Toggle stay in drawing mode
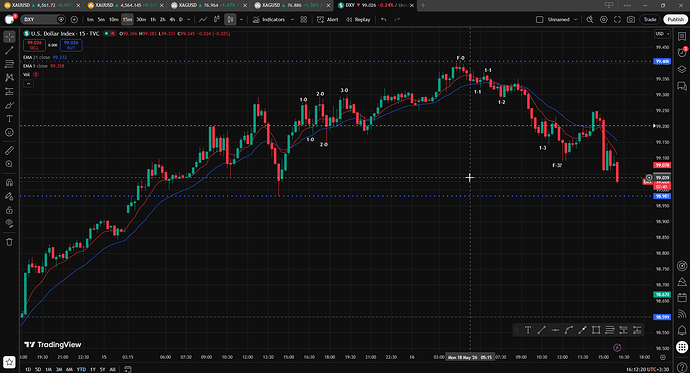 click(9, 196)
